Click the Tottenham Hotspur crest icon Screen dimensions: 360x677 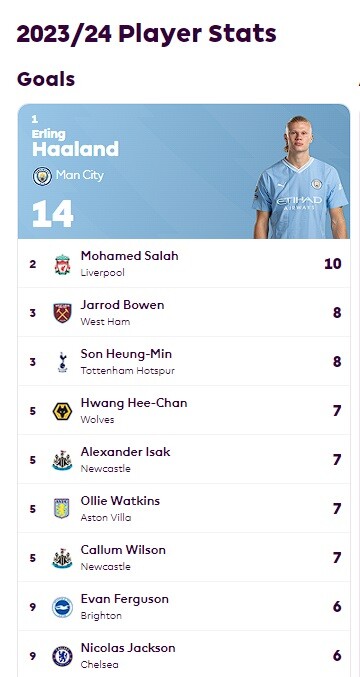pos(63,362)
